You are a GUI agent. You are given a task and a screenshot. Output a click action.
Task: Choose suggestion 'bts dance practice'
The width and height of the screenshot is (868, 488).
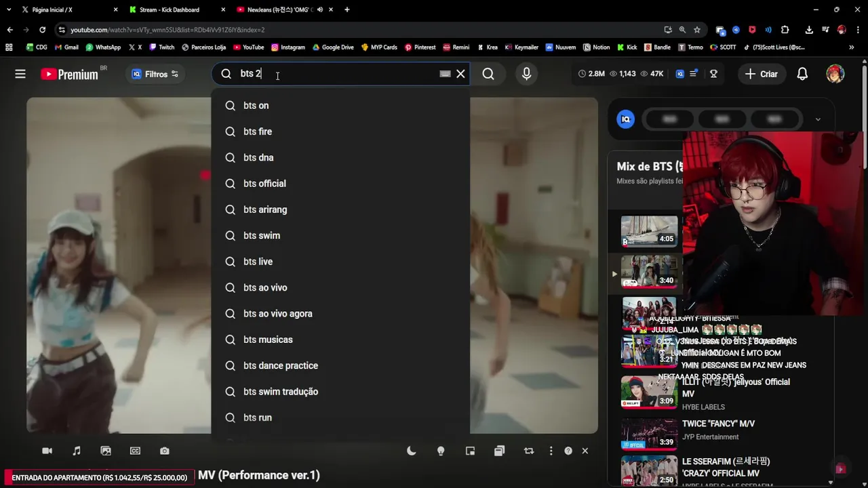(340, 365)
